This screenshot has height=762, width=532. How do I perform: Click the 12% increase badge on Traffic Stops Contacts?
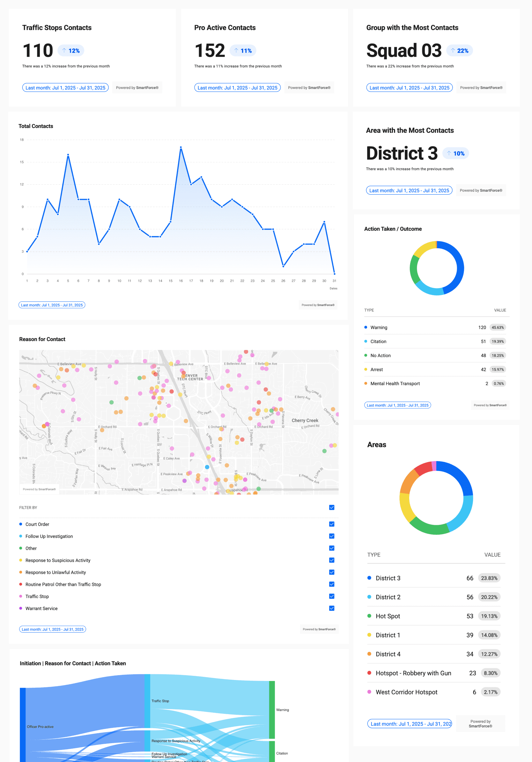click(71, 50)
